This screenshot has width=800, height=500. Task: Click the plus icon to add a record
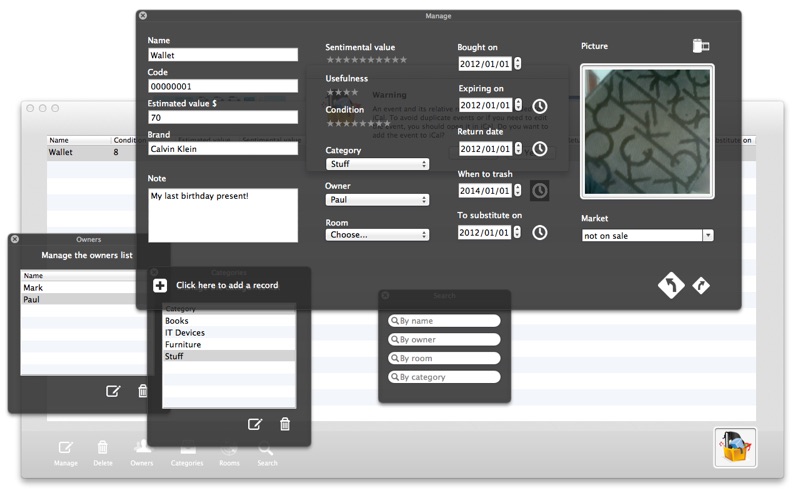[160, 285]
